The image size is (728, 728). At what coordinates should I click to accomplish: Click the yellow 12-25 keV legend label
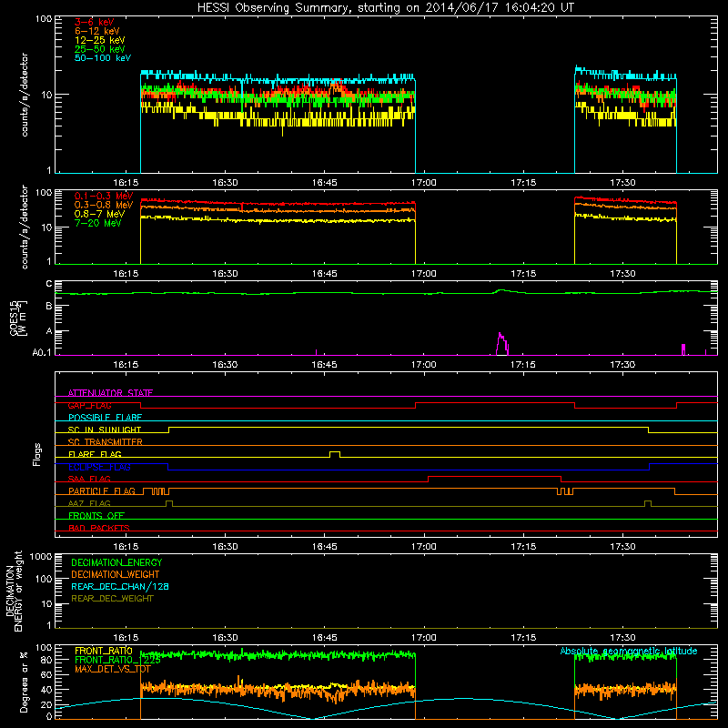click(99, 40)
